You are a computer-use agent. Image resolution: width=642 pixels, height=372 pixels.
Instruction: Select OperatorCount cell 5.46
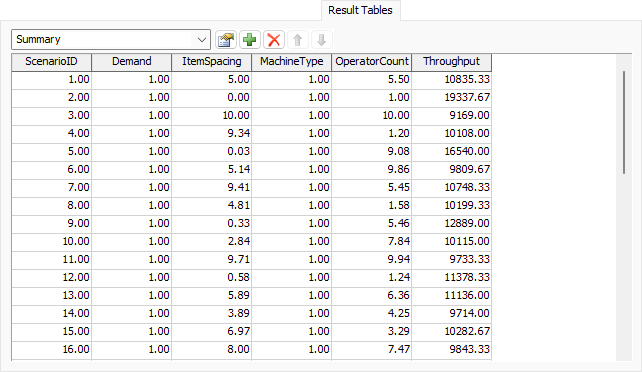click(372, 223)
